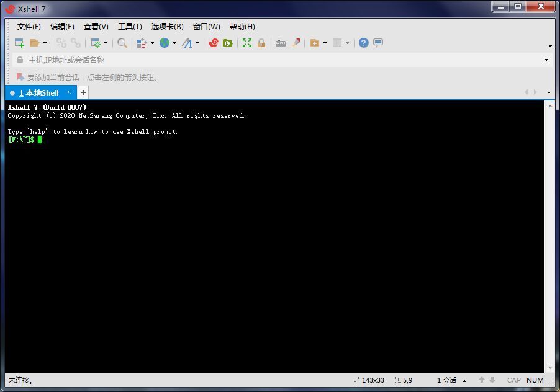Click the CAP indicator in status bar
Image resolution: width=560 pixels, height=392 pixels.
[514, 380]
